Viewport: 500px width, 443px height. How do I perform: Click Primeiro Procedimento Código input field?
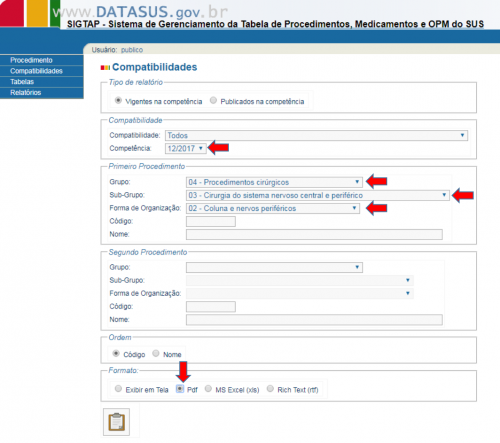pyautogui.click(x=211, y=221)
